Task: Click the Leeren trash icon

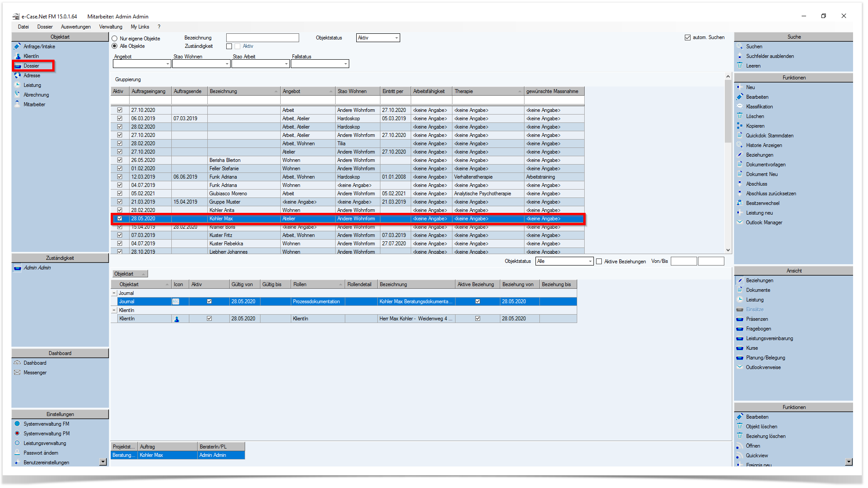Action: [x=740, y=66]
